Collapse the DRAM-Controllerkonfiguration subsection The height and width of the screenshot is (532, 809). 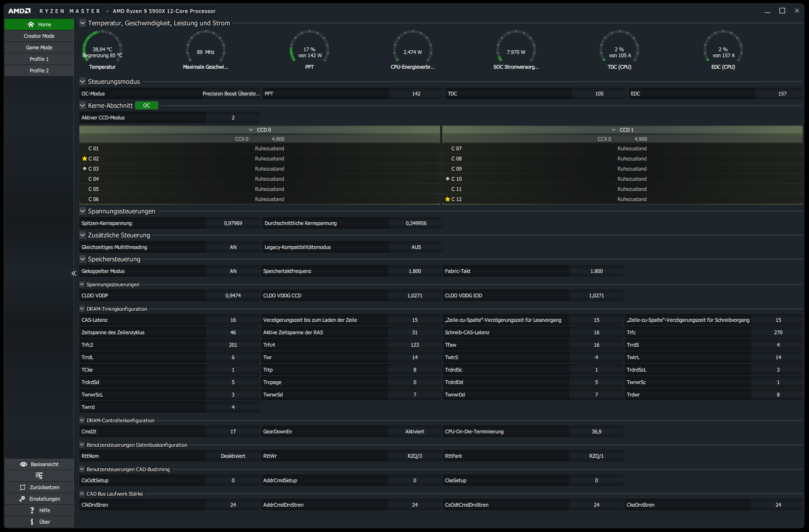[x=82, y=420]
